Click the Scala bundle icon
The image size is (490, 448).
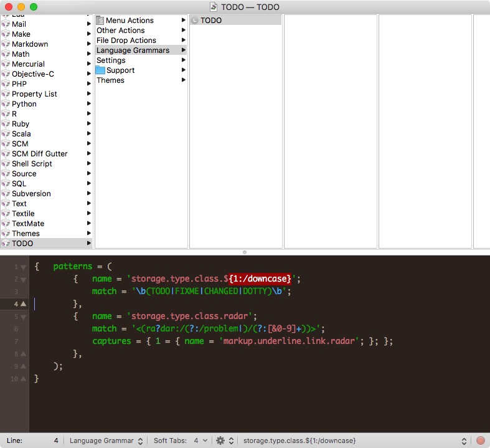[x=6, y=134]
